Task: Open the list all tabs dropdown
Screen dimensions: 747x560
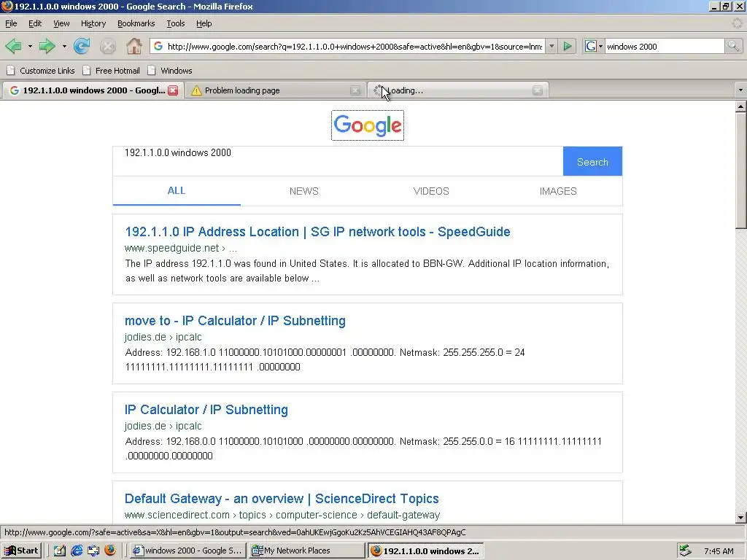Action: [x=740, y=90]
